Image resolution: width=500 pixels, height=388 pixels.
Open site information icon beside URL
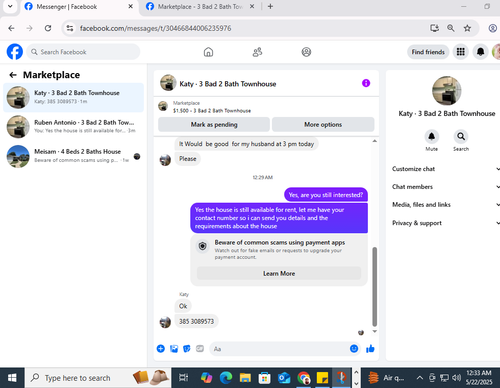tap(70, 28)
